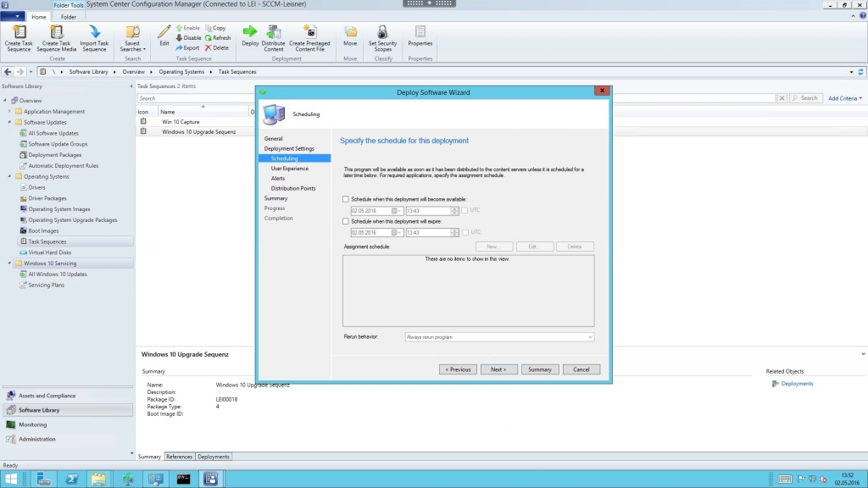The width and height of the screenshot is (868, 488).
Task: Toggle UTC checkbox for available time
Action: pyautogui.click(x=465, y=210)
